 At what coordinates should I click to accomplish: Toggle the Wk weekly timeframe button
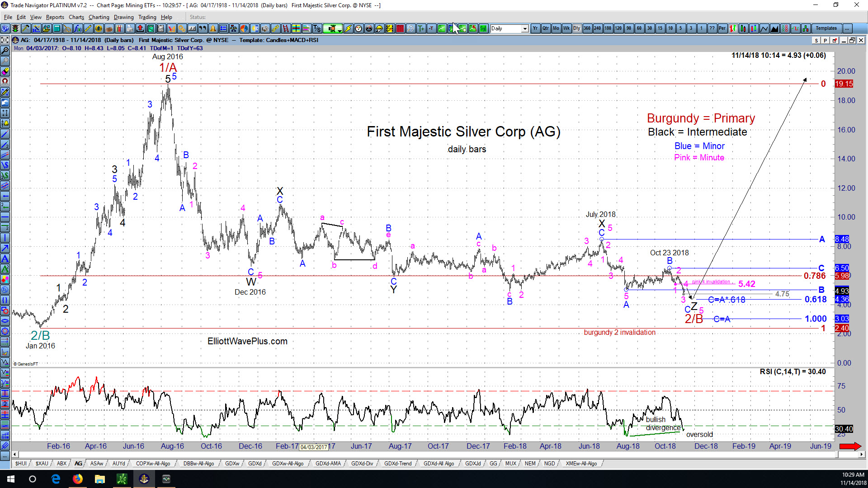(566, 28)
